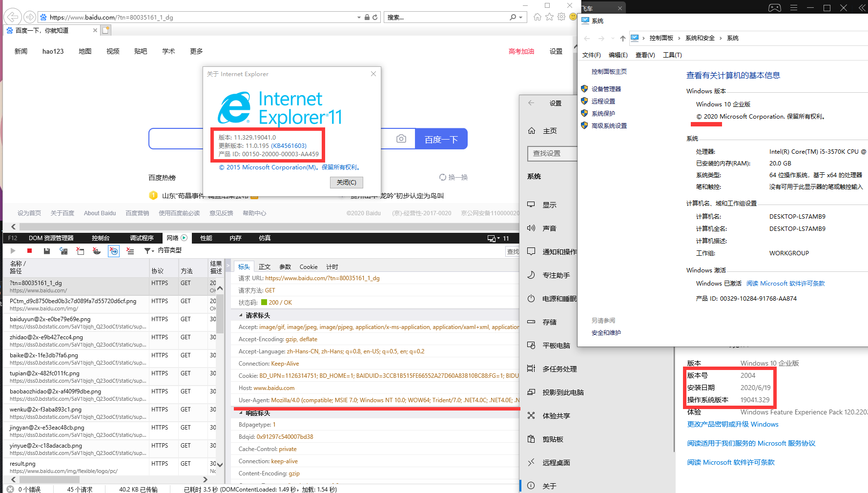Click the refresh icon in IE address bar

[375, 17]
